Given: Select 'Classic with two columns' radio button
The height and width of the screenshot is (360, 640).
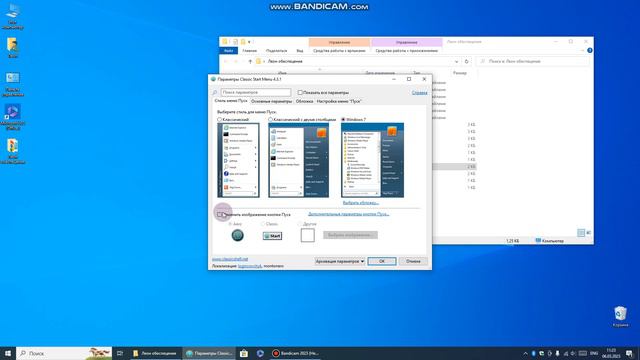Looking at the screenshot, I should coord(271,120).
